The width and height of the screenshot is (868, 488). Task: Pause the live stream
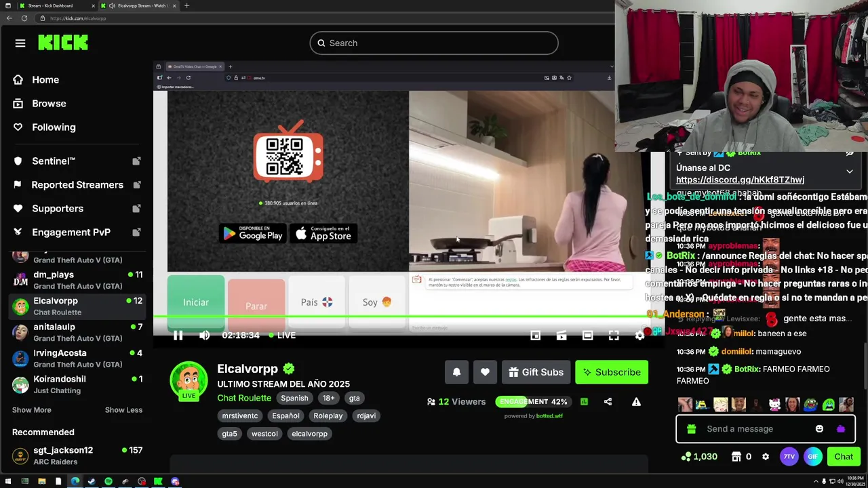click(x=178, y=335)
